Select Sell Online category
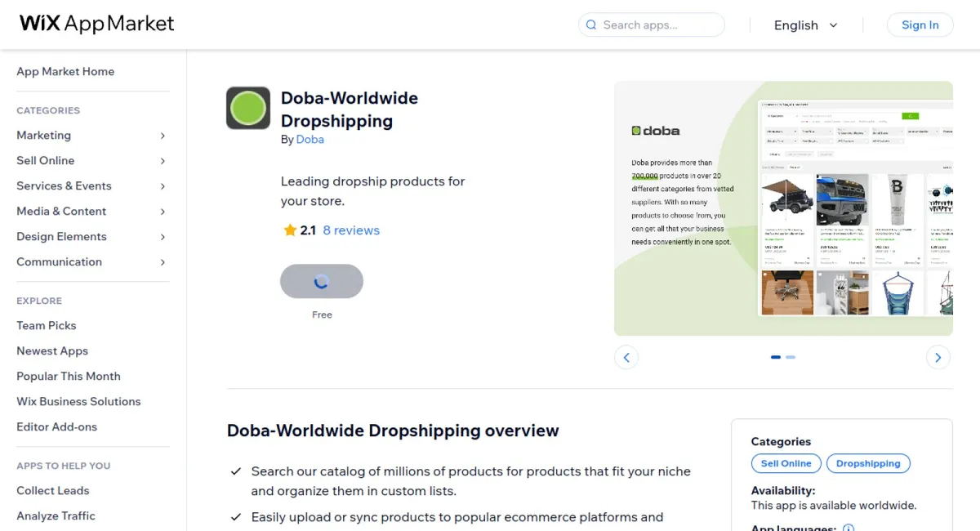The width and height of the screenshot is (980, 531). [45, 160]
